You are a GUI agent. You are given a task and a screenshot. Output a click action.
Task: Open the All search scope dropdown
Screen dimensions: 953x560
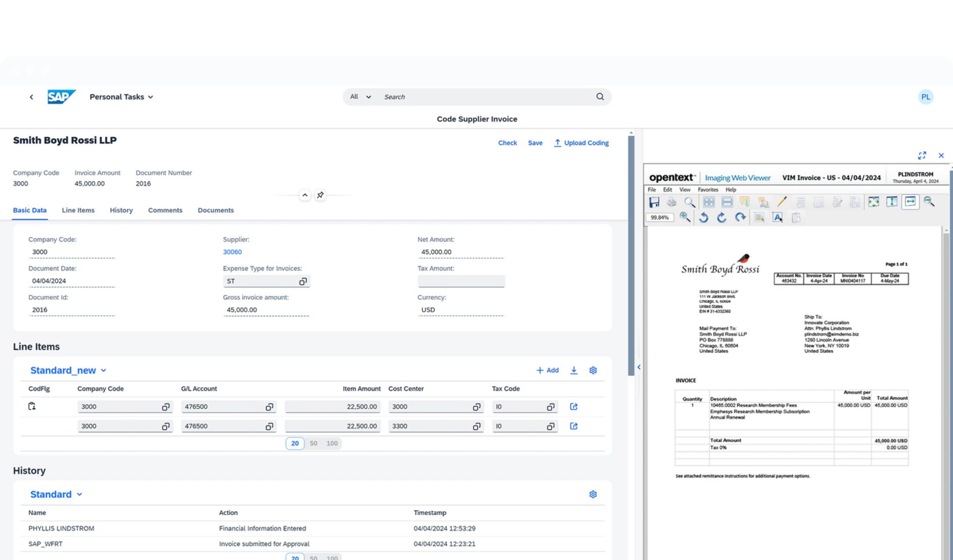tap(360, 97)
